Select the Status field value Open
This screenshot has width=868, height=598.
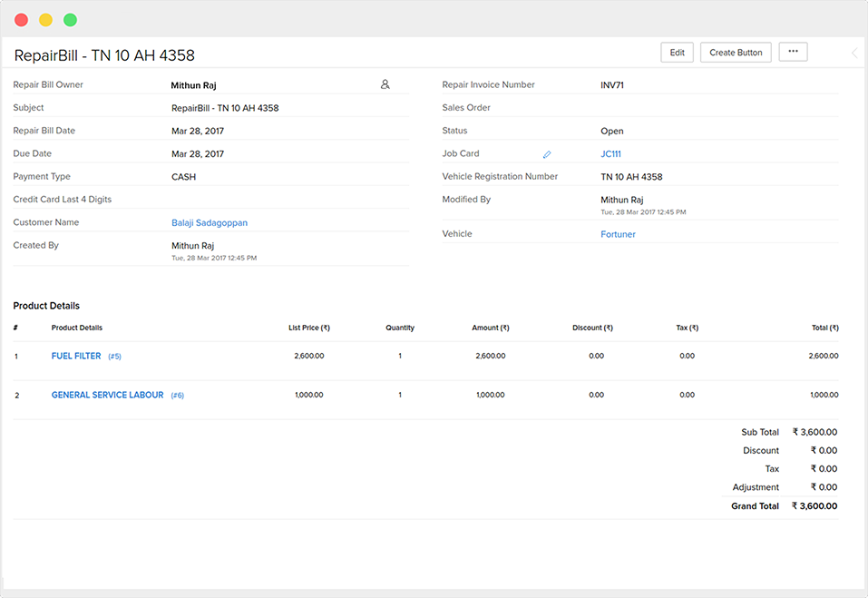click(612, 131)
